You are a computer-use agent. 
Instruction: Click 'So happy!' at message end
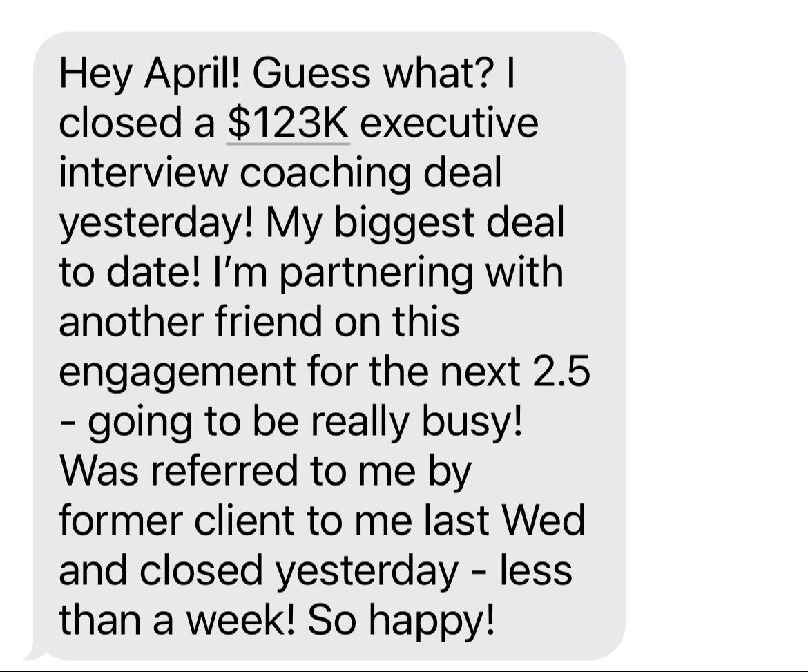(x=401, y=620)
